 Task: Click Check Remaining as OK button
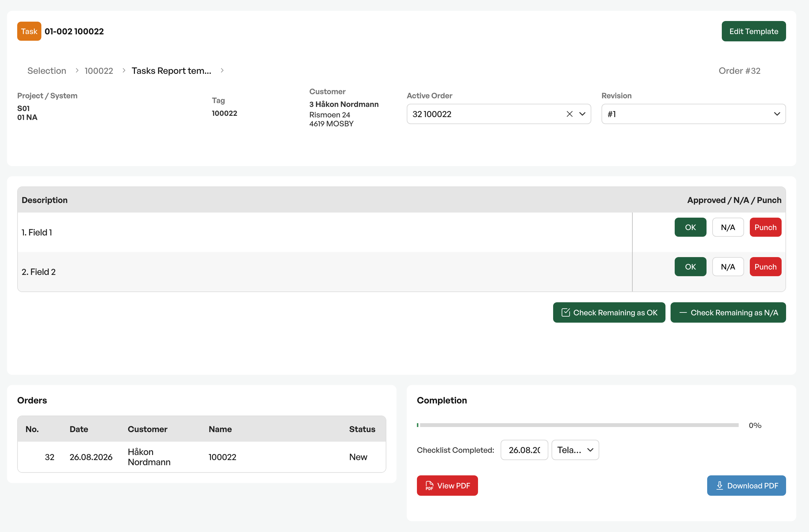pyautogui.click(x=609, y=313)
